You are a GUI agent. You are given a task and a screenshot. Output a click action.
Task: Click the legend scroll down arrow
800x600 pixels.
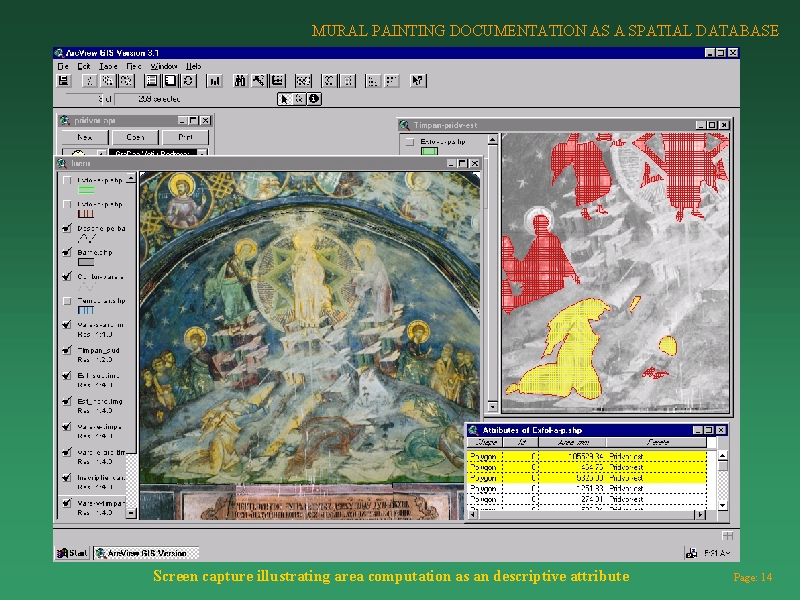click(131, 513)
